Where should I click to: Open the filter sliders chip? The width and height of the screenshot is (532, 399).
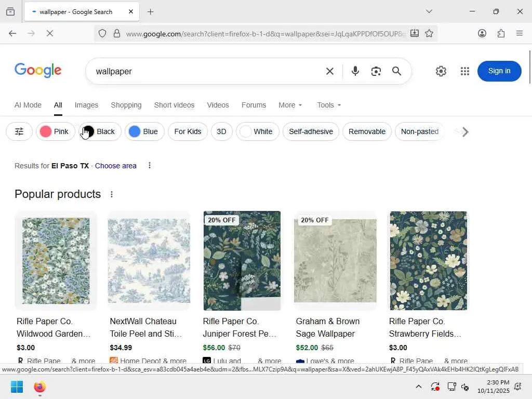19,131
